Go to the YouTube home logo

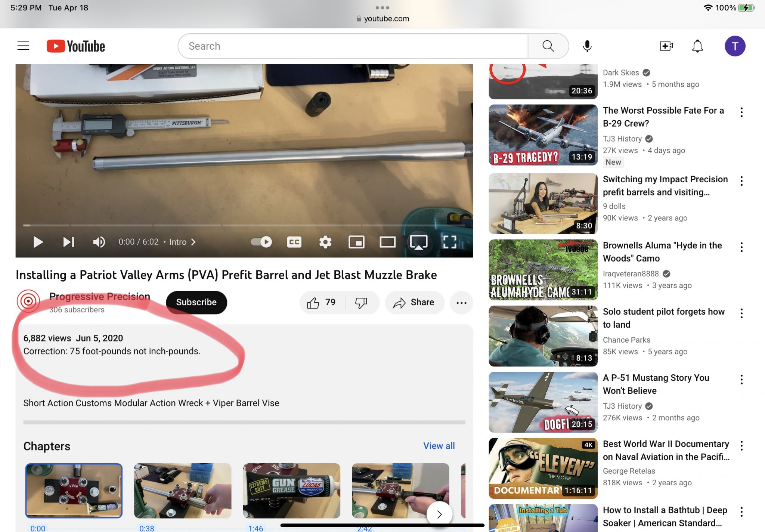[x=76, y=46]
